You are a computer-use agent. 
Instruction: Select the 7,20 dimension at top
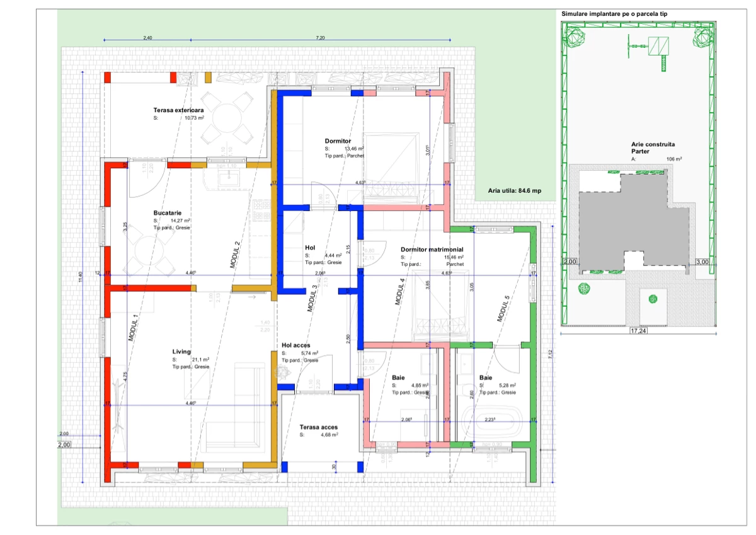[320, 38]
